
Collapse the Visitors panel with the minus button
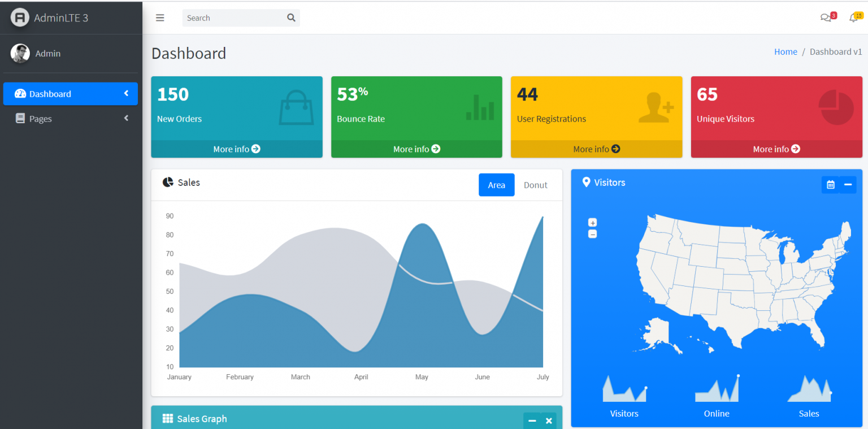848,184
